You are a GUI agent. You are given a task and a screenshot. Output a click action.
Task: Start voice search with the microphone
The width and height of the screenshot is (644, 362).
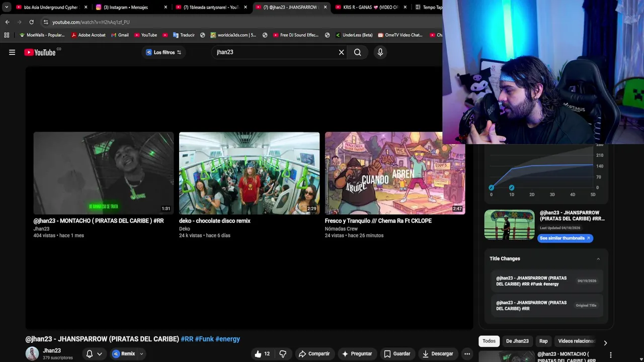tap(380, 52)
